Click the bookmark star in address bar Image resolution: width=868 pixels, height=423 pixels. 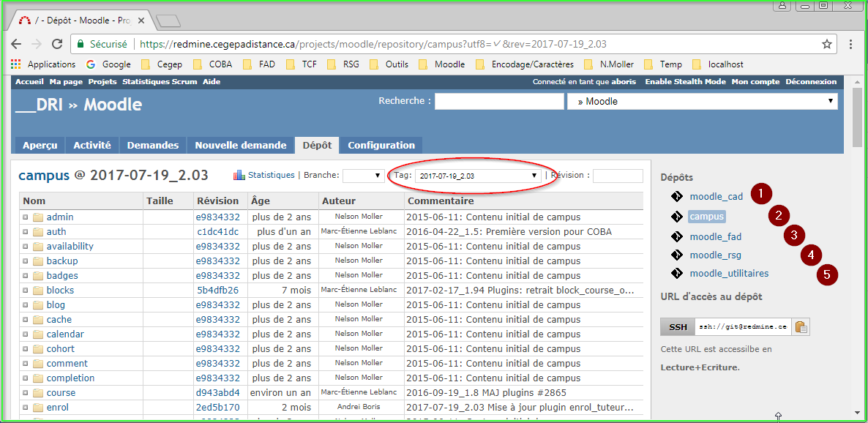tap(827, 44)
